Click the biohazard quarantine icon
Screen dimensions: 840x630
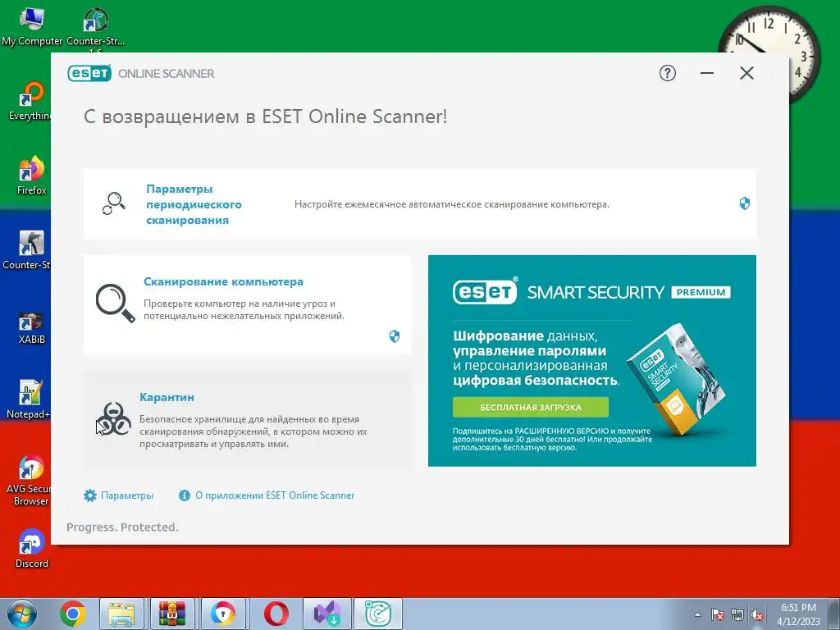click(x=113, y=418)
